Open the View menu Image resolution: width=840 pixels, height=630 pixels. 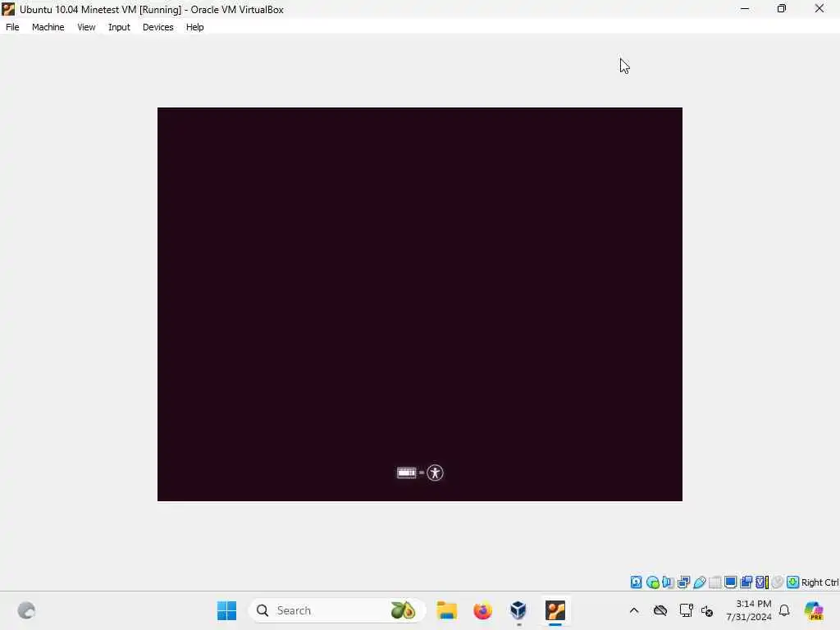[x=85, y=27]
